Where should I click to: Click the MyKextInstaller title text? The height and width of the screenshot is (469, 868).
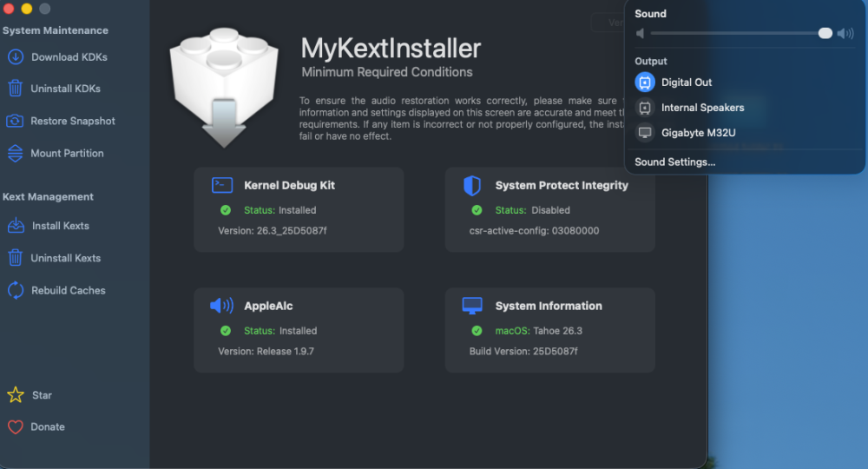[391, 49]
